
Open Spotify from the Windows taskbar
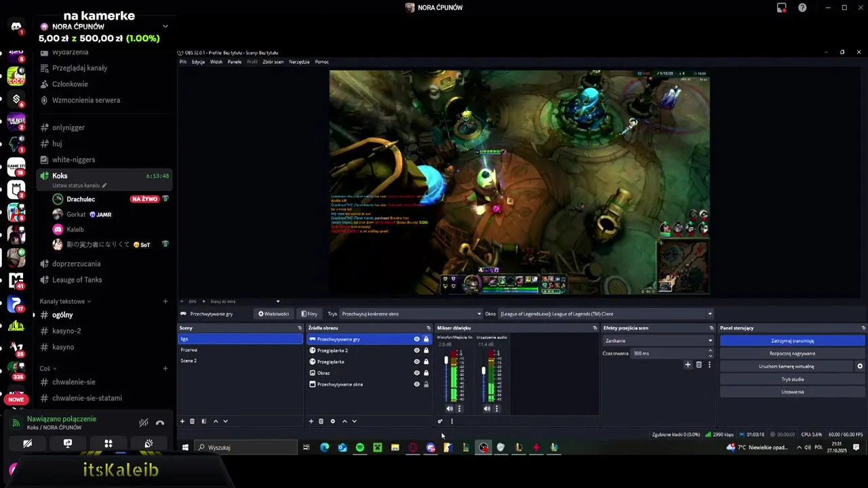pyautogui.click(x=360, y=447)
